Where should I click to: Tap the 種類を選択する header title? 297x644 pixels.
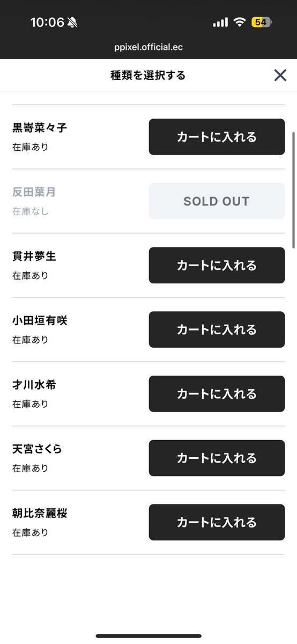click(x=148, y=76)
